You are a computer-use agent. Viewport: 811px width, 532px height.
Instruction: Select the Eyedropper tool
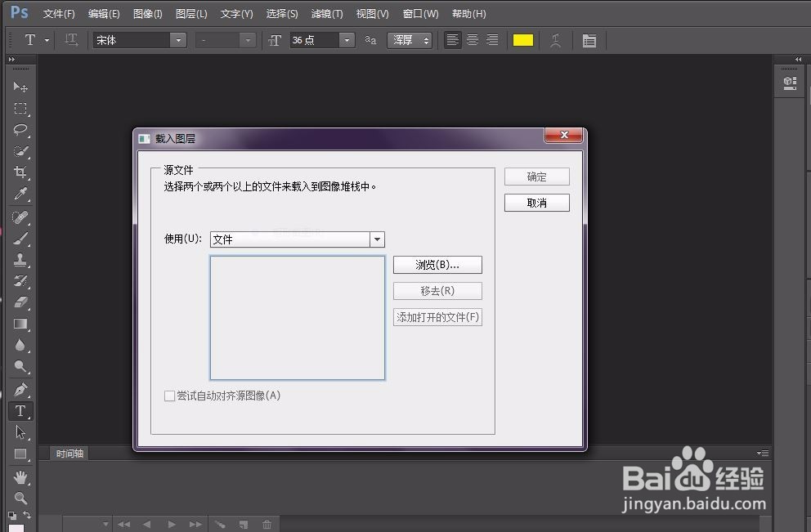pyautogui.click(x=20, y=194)
